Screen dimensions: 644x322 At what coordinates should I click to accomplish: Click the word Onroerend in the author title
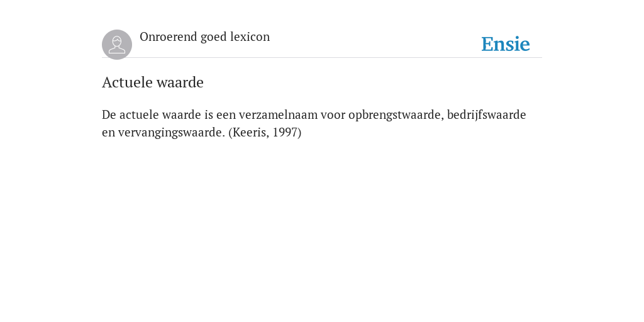pyautogui.click(x=169, y=36)
